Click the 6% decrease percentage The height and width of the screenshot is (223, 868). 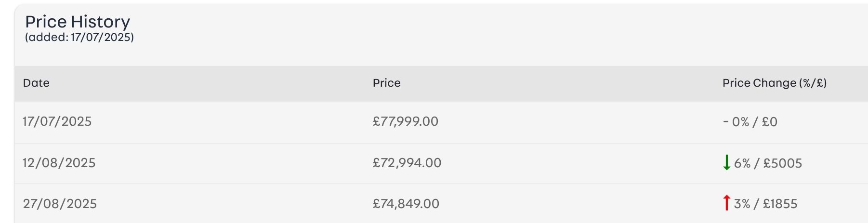742,163
